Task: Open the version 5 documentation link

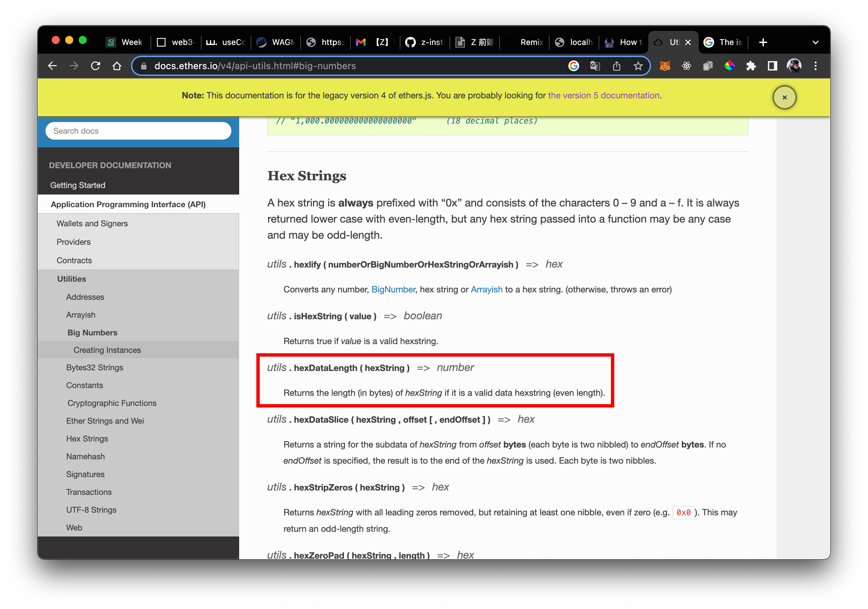Action: (x=603, y=96)
